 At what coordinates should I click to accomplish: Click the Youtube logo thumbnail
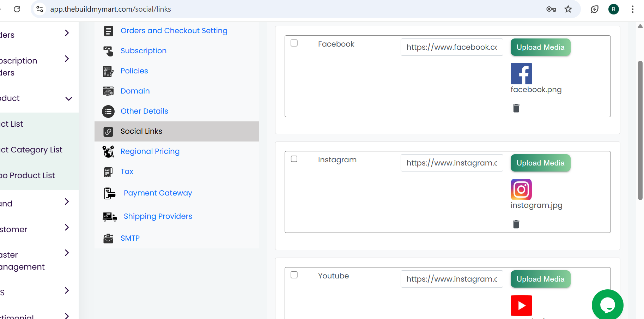pos(521,306)
